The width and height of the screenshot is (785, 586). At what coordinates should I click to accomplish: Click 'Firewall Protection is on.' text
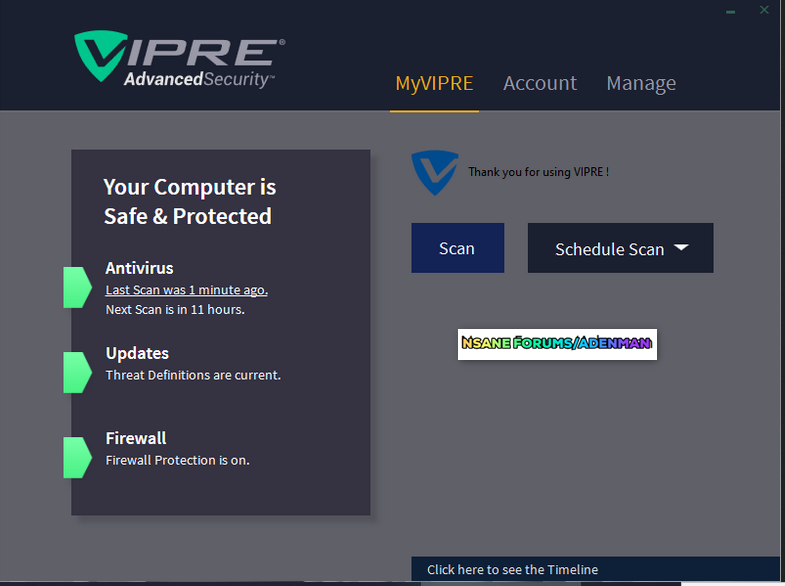[177, 460]
